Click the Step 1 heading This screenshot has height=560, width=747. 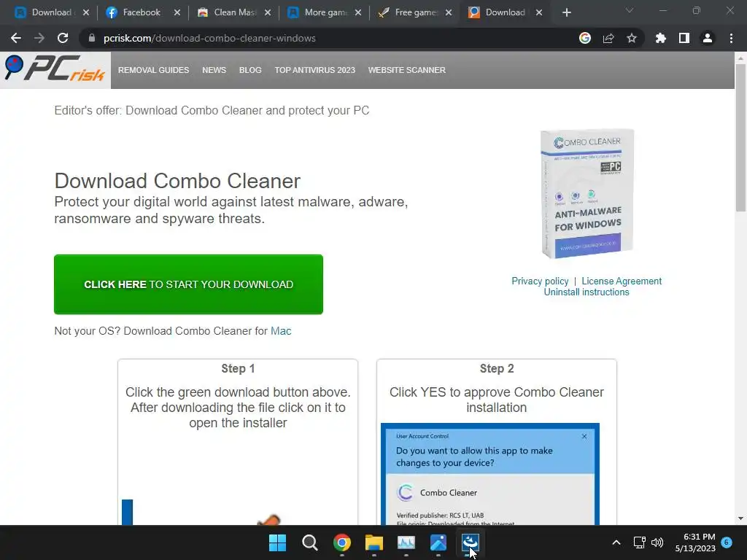coord(238,368)
